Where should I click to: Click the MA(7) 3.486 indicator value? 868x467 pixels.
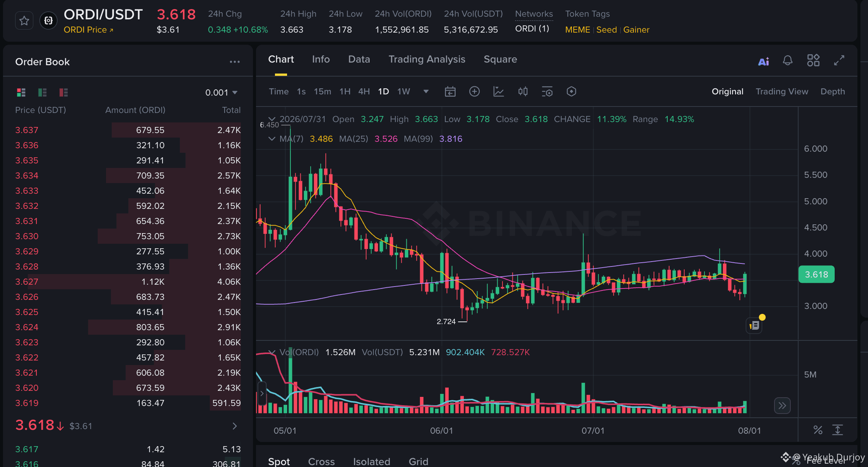(321, 139)
